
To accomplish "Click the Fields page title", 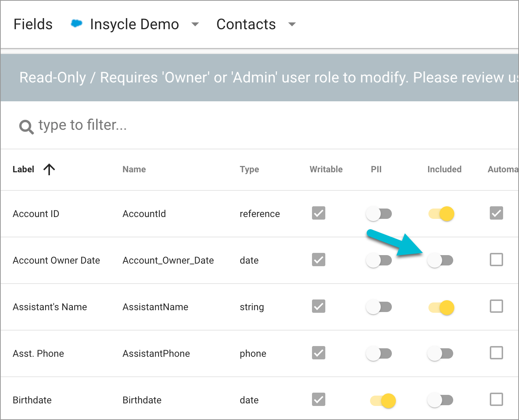I will (x=33, y=24).
